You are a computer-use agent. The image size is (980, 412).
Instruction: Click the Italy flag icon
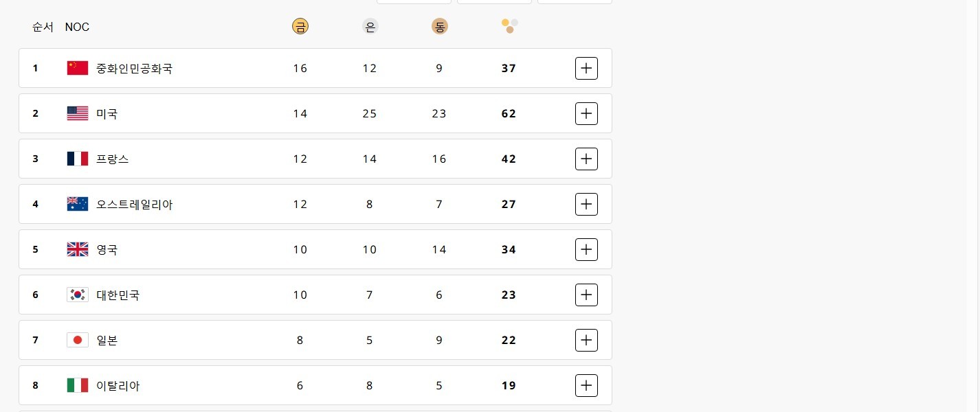pyautogui.click(x=78, y=385)
